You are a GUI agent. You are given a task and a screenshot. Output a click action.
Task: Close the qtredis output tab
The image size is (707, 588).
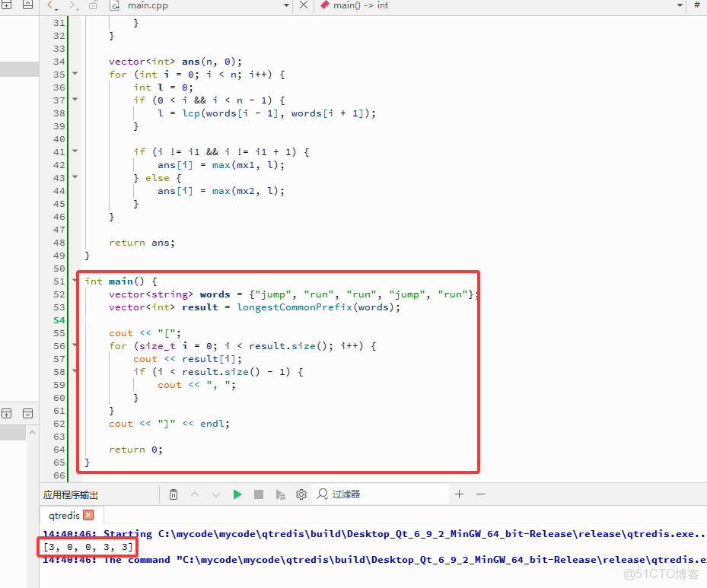tap(89, 515)
